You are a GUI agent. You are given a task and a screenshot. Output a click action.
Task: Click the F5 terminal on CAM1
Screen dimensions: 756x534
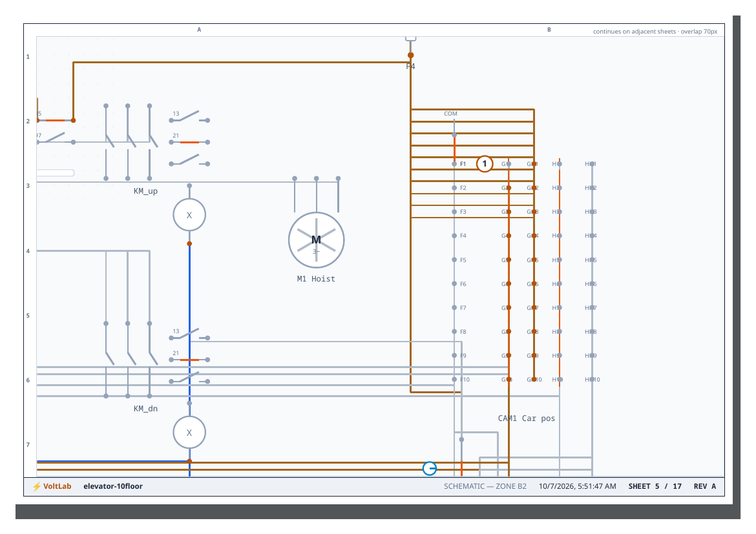[x=454, y=260]
